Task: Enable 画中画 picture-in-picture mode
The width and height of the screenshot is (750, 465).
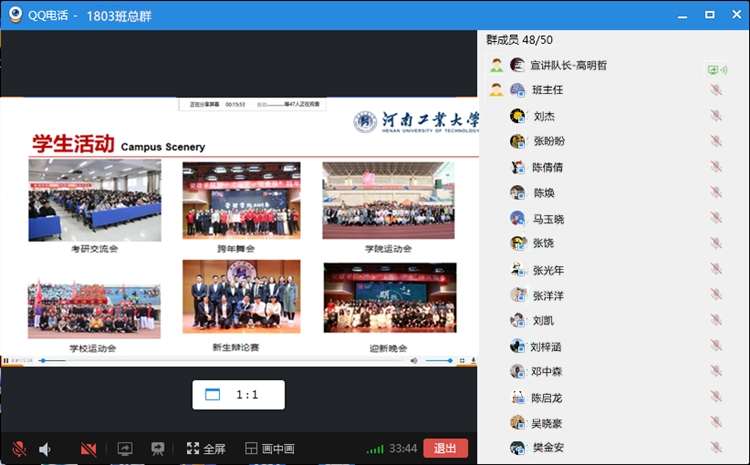Action: click(270, 449)
